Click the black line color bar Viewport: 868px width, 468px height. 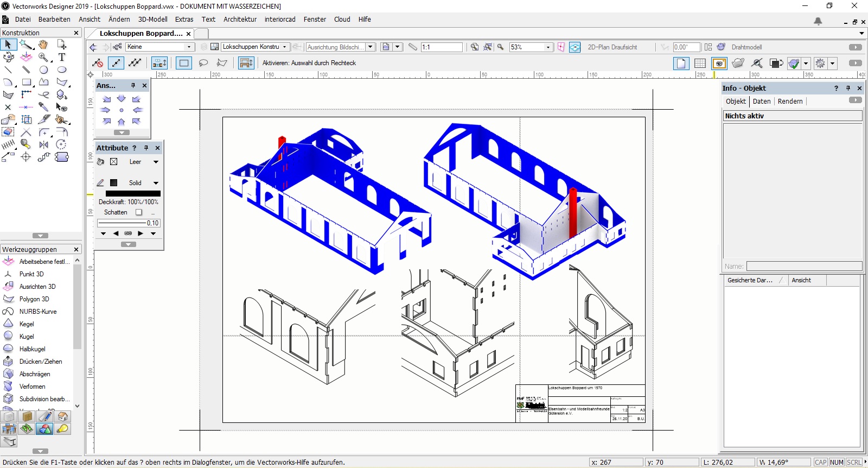tap(133, 194)
